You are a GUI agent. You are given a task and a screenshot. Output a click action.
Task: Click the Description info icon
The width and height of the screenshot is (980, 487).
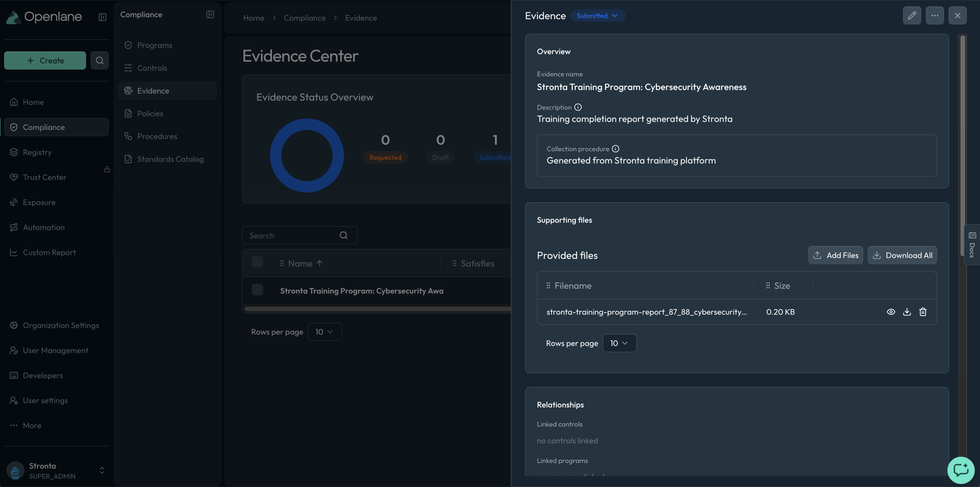578,107
